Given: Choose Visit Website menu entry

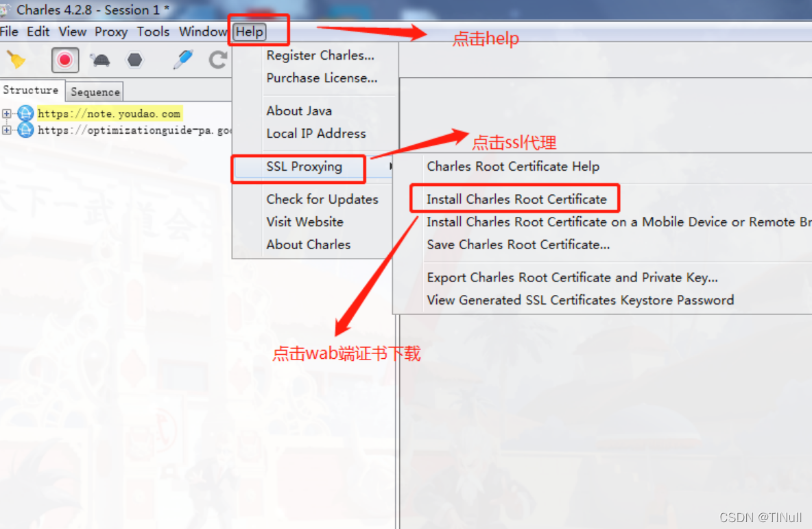Looking at the screenshot, I should point(304,222).
